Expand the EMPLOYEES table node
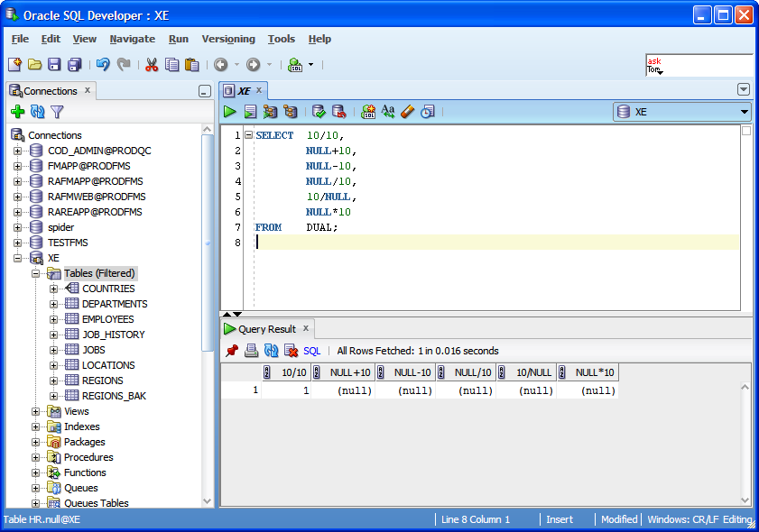 click(54, 320)
